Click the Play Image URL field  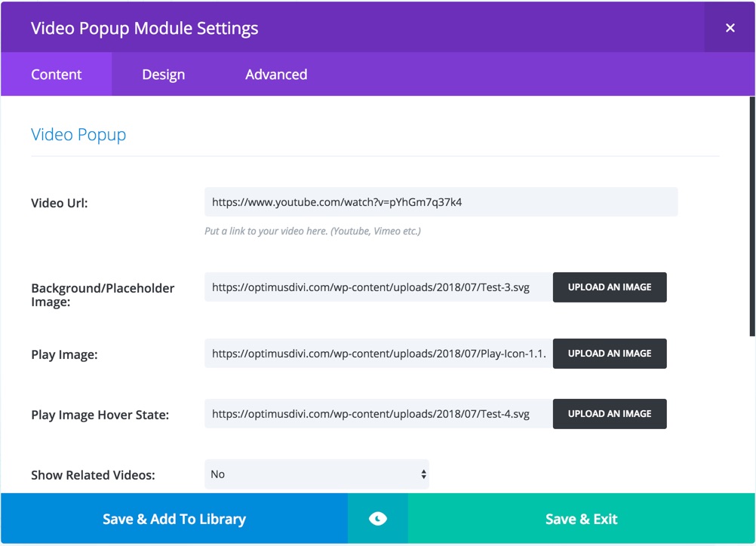point(379,354)
